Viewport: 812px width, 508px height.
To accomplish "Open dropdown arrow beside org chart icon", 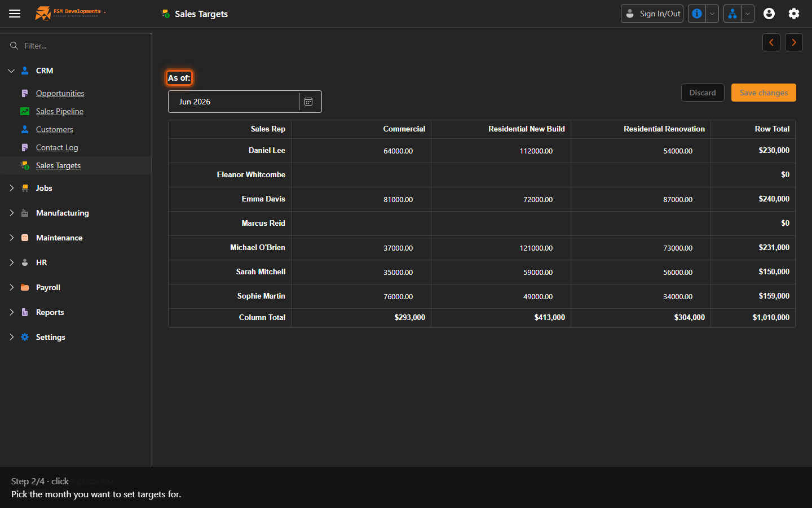I will (x=748, y=14).
